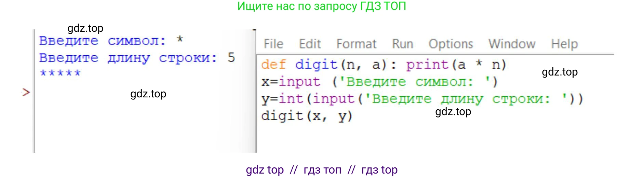
Task: Open the File menu
Action: pos(273,44)
